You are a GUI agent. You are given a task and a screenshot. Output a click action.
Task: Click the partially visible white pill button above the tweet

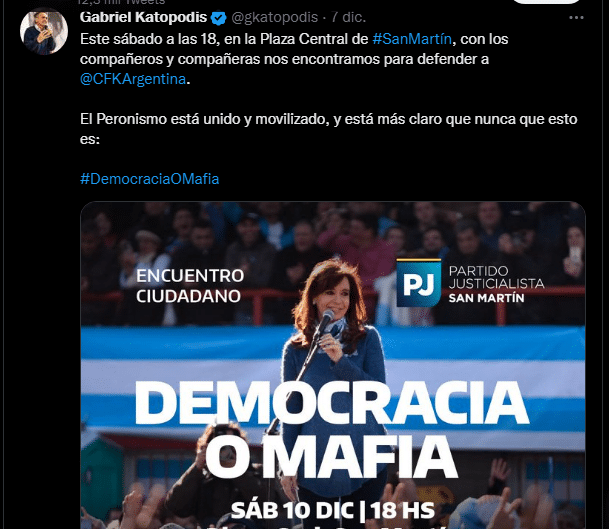[546, 2]
